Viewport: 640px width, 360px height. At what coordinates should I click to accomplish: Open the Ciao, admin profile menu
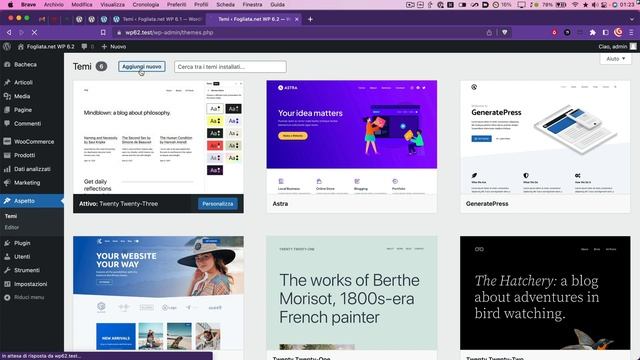617,47
